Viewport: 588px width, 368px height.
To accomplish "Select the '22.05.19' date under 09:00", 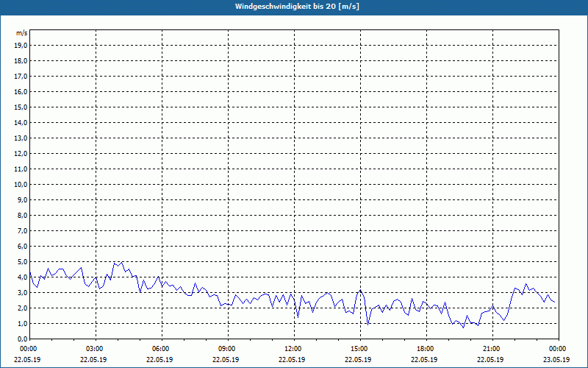I will coord(226,359).
